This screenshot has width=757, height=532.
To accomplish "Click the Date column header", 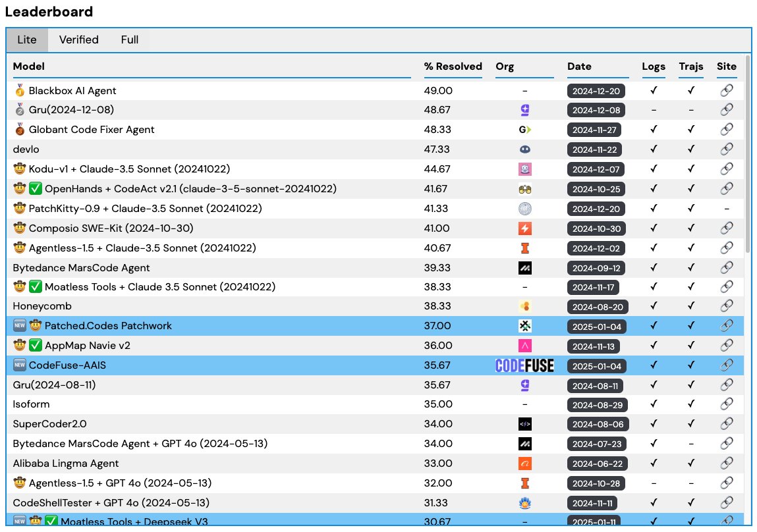I will [579, 66].
